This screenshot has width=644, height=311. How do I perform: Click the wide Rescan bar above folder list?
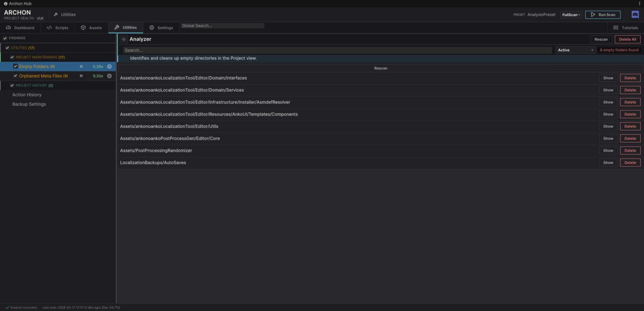pos(380,68)
